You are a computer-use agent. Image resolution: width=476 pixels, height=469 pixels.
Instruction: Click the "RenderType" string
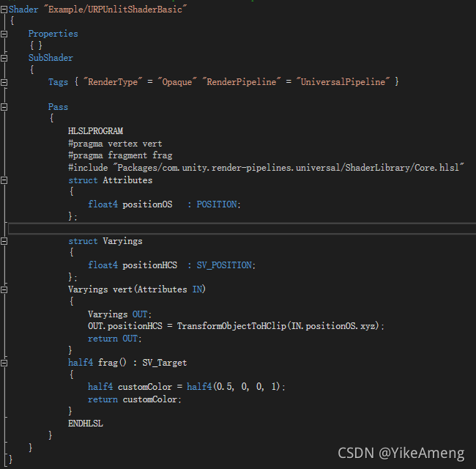click(113, 82)
